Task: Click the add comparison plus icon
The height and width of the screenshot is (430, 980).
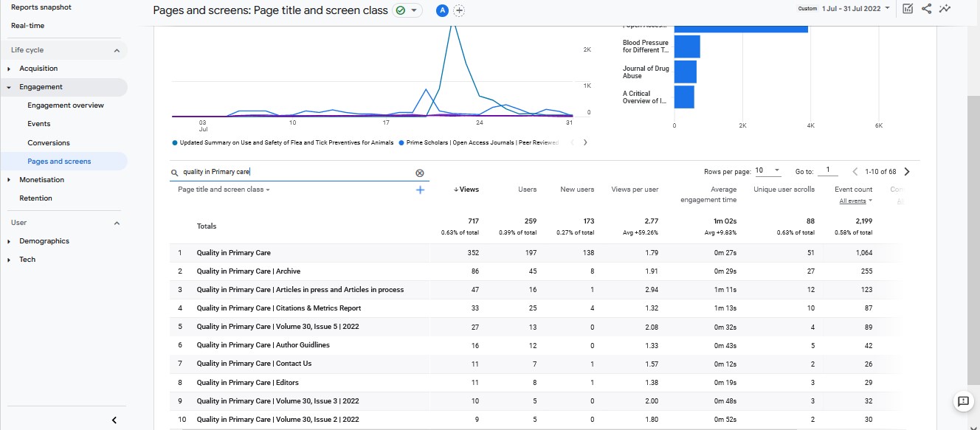Action: (460, 10)
